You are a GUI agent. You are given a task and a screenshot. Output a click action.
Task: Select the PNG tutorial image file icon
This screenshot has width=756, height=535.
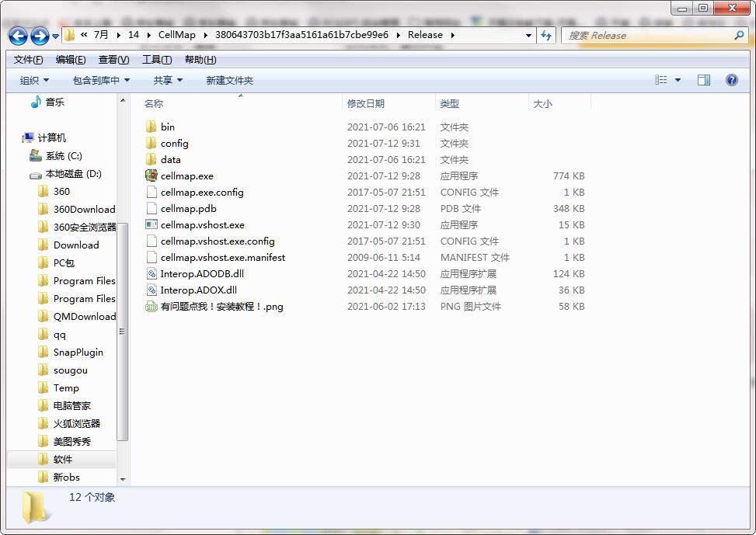click(x=152, y=307)
